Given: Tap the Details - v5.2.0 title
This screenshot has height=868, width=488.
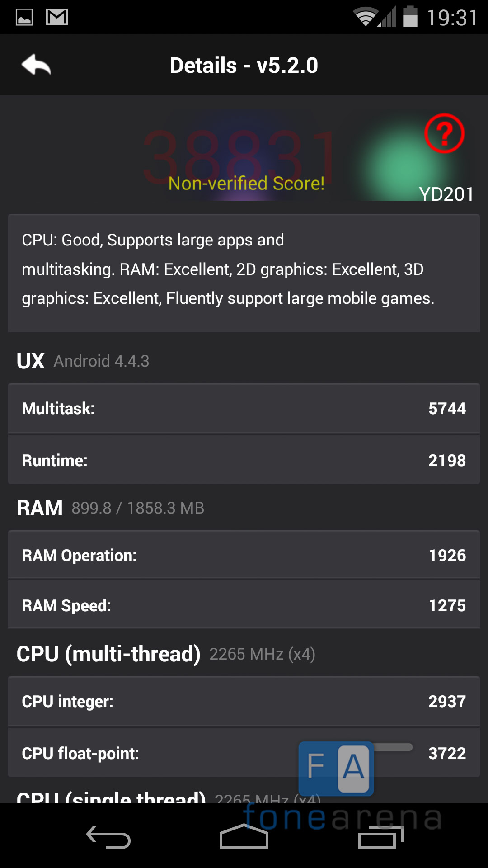Looking at the screenshot, I should pyautogui.click(x=244, y=65).
